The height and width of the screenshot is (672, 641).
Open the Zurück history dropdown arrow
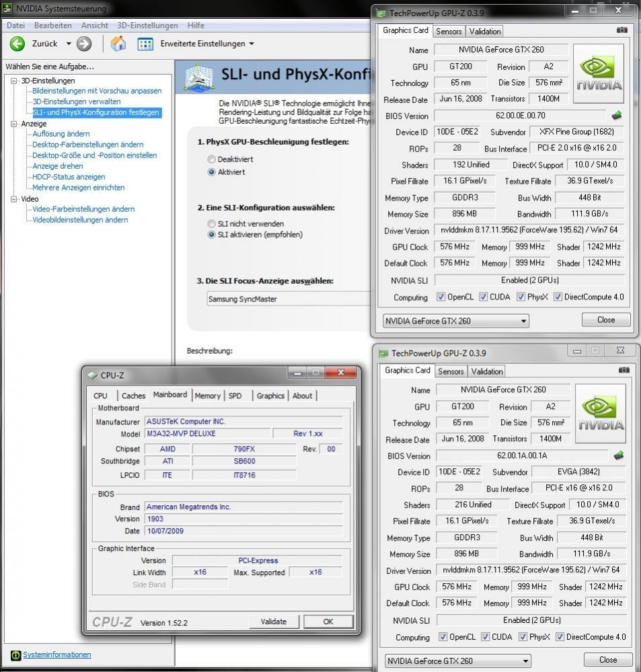coord(69,44)
